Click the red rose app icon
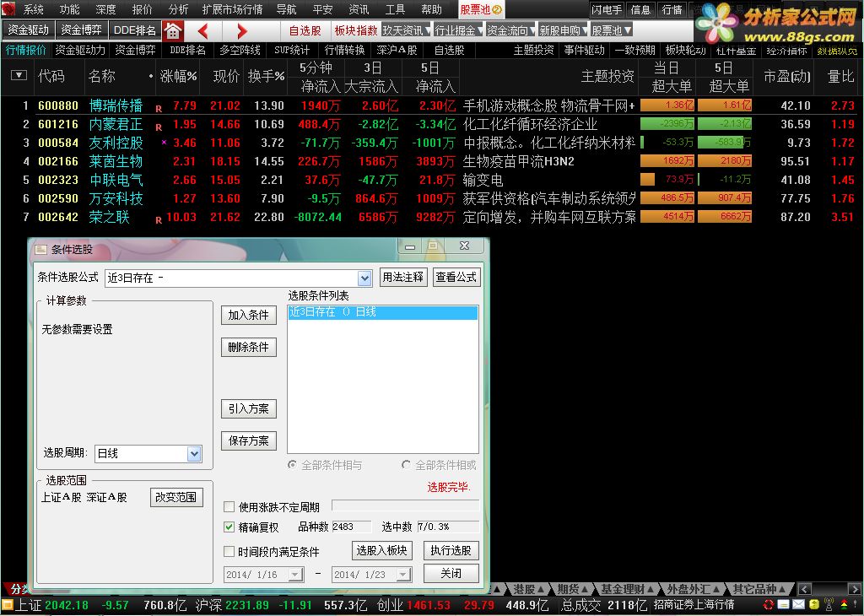The image size is (864, 616). [8, 9]
